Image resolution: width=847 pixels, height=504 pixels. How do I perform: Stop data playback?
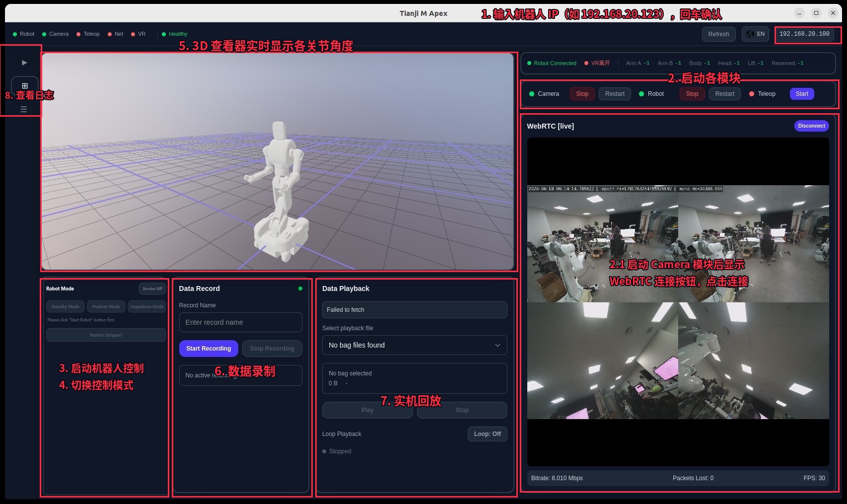[x=462, y=410]
